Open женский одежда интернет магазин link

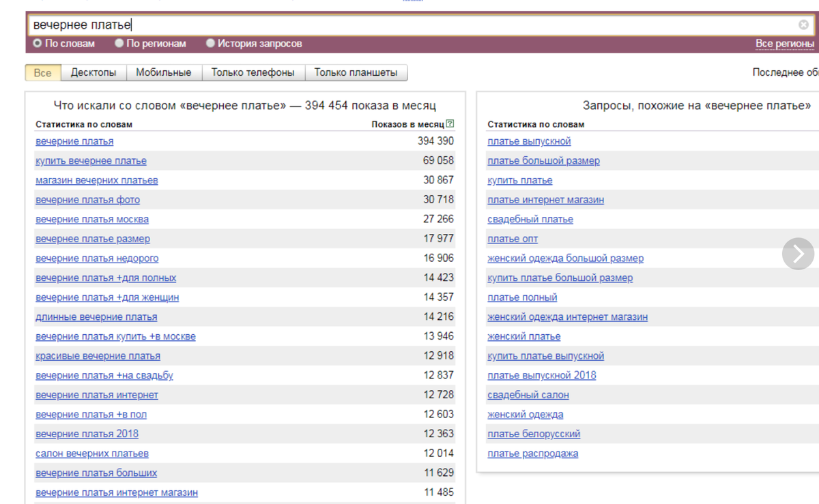[x=568, y=317]
